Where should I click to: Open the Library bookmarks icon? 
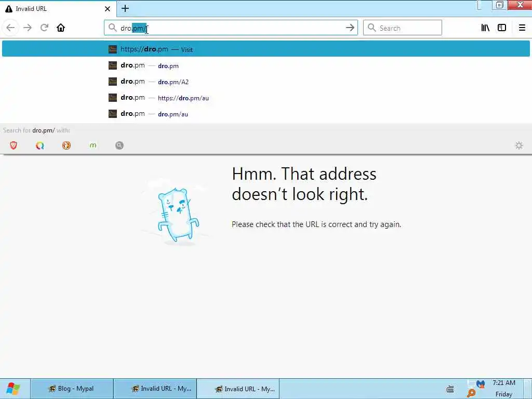485,28
